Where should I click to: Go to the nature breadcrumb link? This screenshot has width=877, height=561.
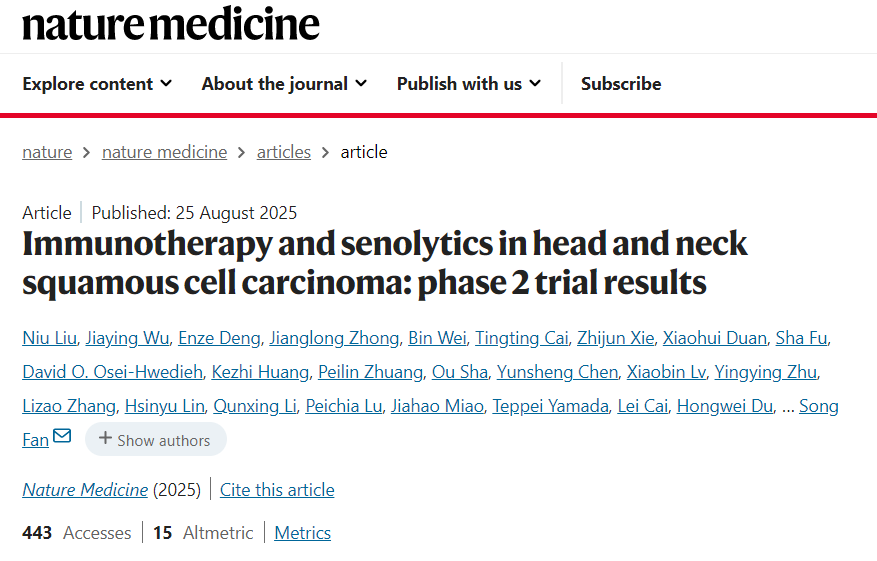(47, 152)
